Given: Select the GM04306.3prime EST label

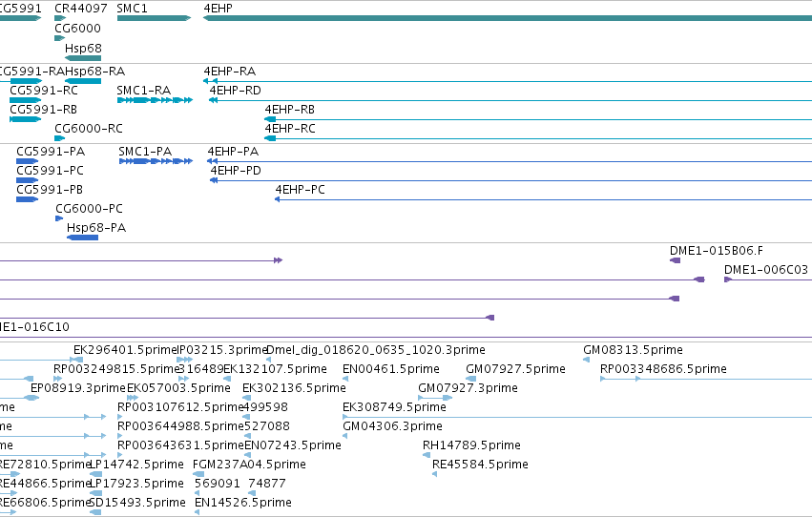Looking at the screenshot, I should point(392,426).
